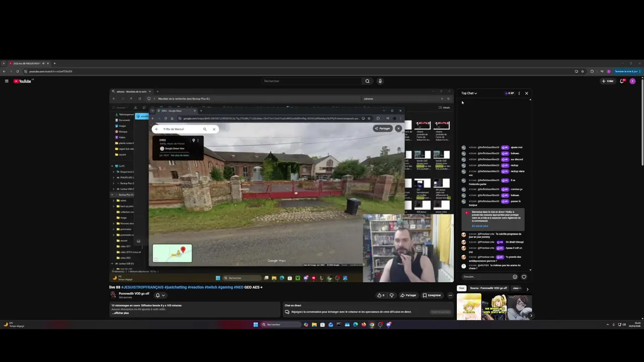Open the first suggested video thumbnail
644x362 pixels.
click(468, 307)
